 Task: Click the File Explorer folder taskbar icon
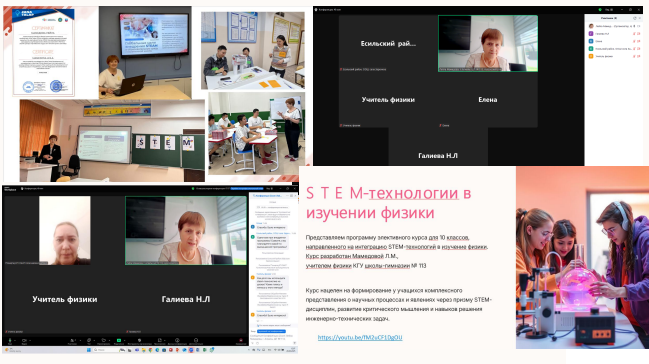point(144,350)
